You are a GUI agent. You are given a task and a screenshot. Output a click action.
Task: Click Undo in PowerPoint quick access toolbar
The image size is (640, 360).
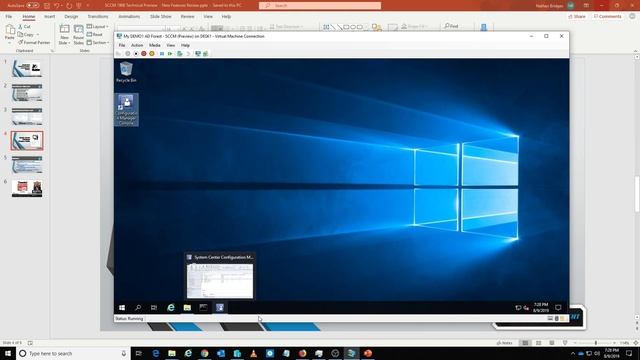tap(57, 6)
